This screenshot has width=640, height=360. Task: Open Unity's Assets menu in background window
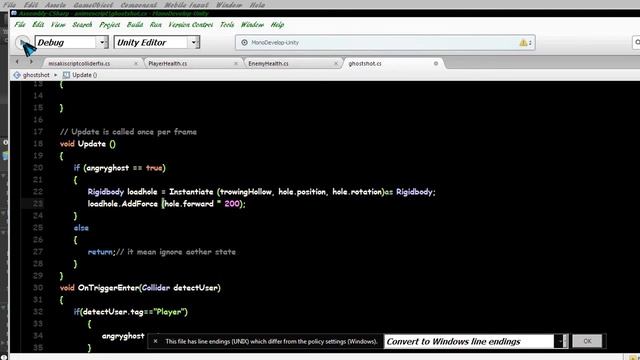[55, 5]
